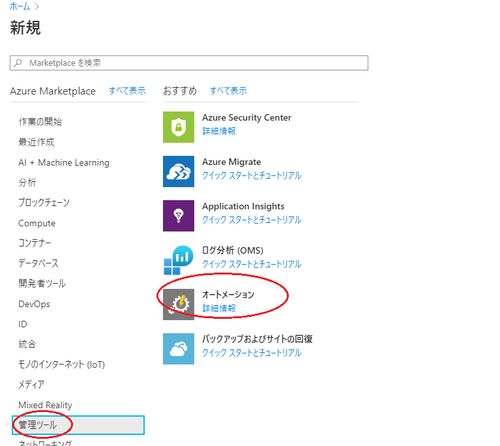Open クイック スタート link under Azure Migrate
The image size is (500, 446).
click(x=252, y=175)
